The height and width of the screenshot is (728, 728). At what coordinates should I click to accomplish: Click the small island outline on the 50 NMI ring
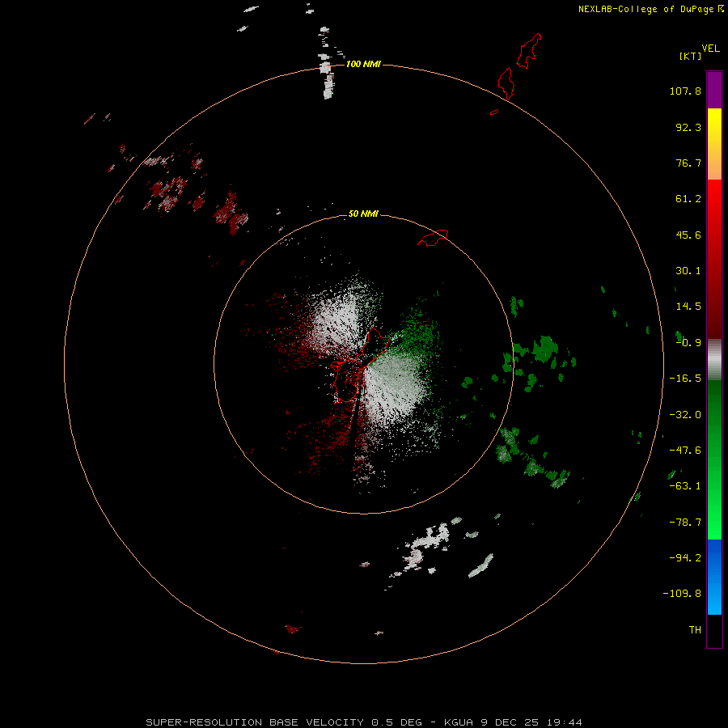[434, 238]
